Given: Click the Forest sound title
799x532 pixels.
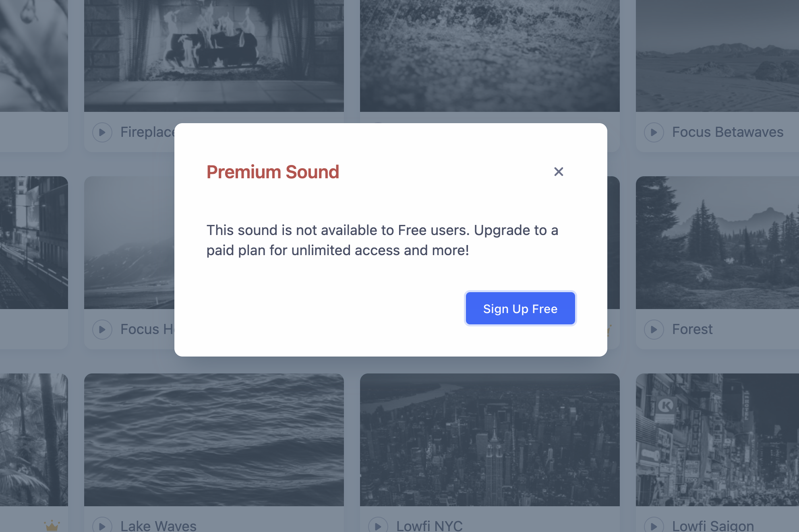Looking at the screenshot, I should pyautogui.click(x=692, y=330).
